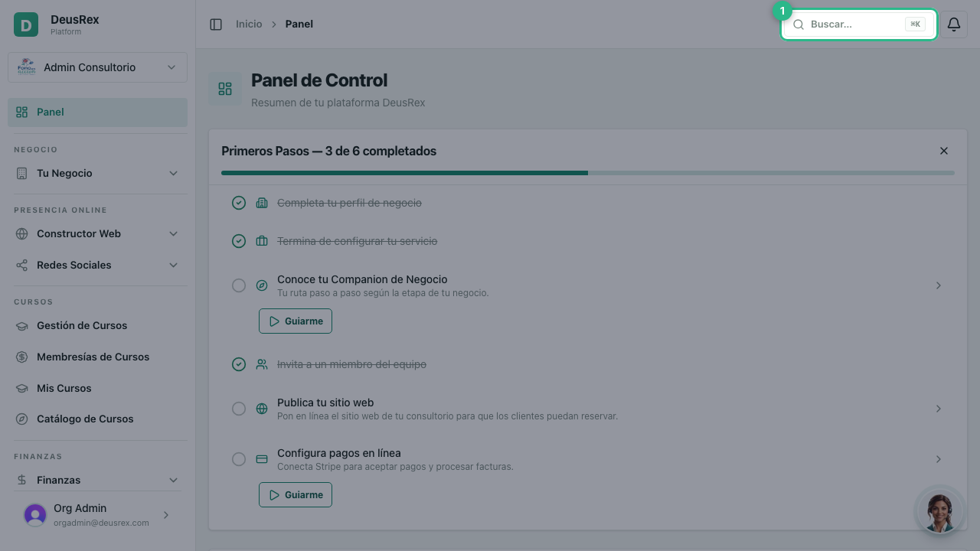Go to Panel in the sidebar
Screen dimensions: 980x551
click(97, 112)
